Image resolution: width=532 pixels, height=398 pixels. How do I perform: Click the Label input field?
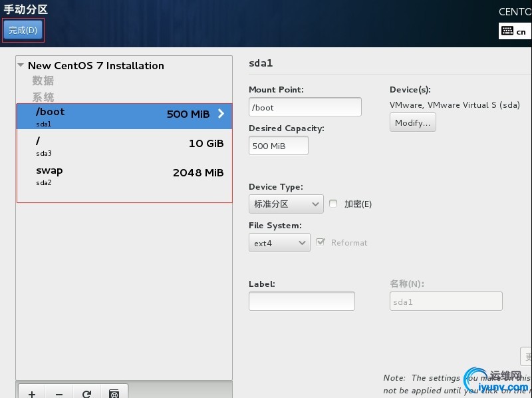click(x=302, y=301)
